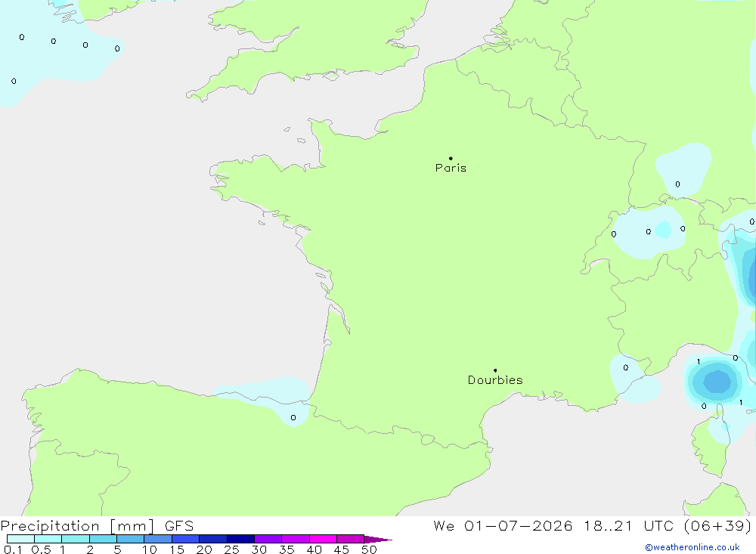Click the GFS model name label
The image size is (756, 554).
pyautogui.click(x=179, y=526)
